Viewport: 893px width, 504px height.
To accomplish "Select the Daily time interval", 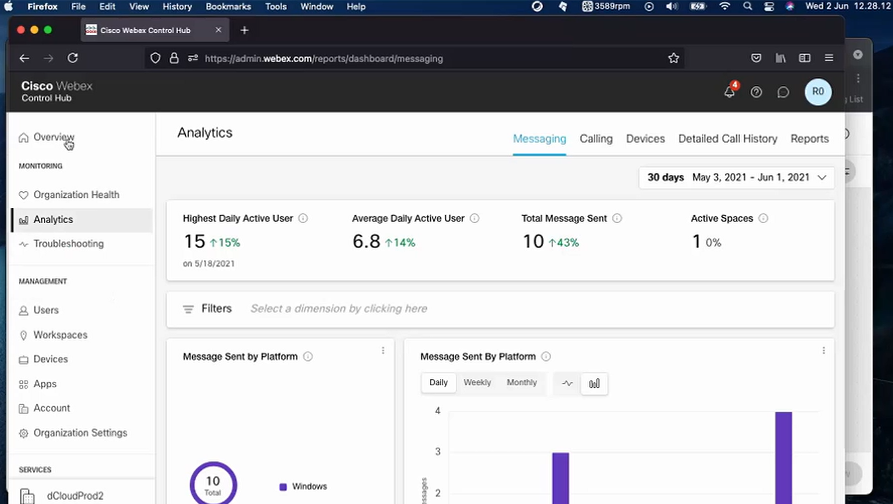I will click(x=439, y=383).
